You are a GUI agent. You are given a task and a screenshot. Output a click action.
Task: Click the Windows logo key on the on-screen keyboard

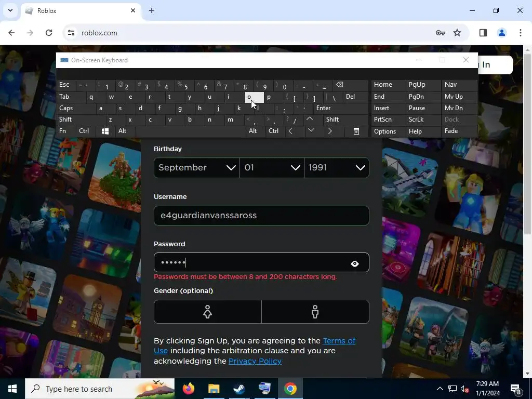click(105, 131)
